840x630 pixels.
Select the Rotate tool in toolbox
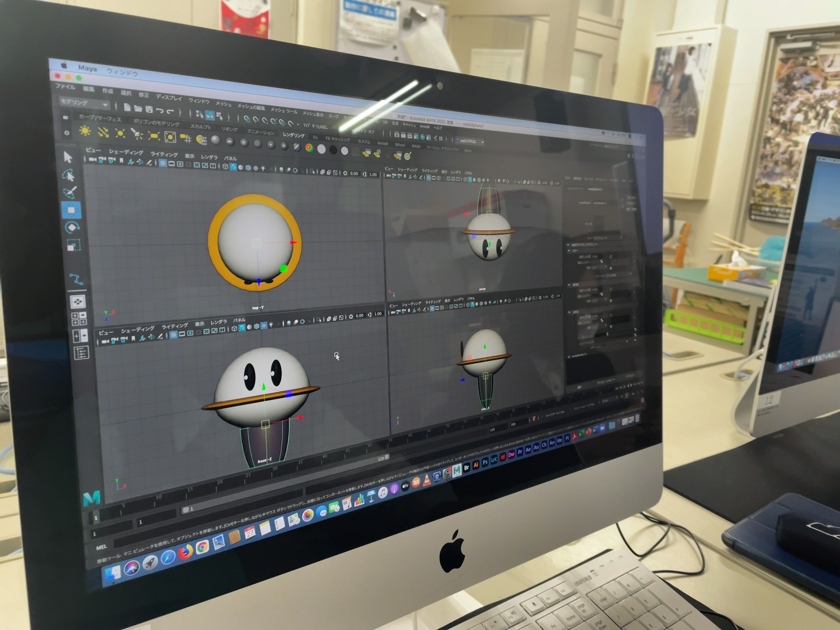click(x=72, y=227)
